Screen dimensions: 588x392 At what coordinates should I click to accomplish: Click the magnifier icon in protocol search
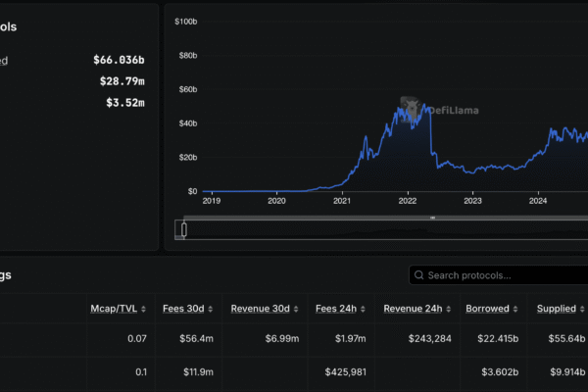(419, 275)
